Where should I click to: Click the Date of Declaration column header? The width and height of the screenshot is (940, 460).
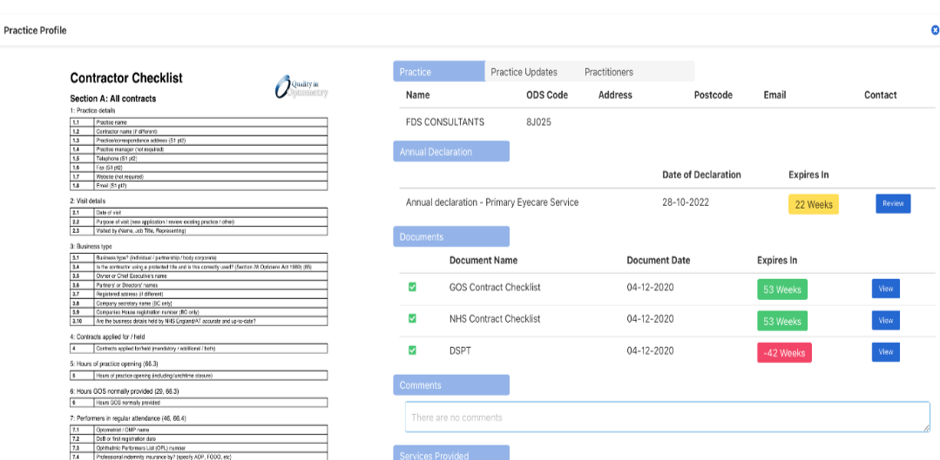(701, 175)
